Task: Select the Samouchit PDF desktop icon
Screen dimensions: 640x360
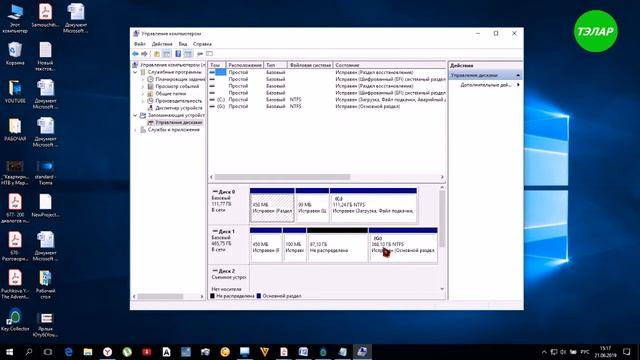Action: click(45, 16)
